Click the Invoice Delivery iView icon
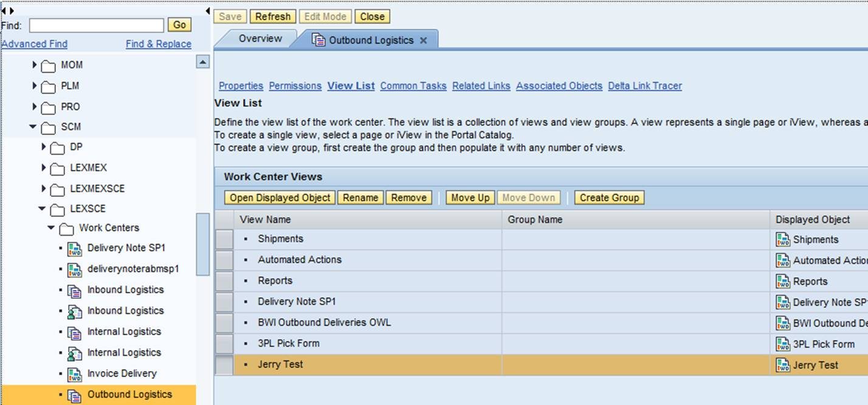The width and height of the screenshot is (868, 405). pos(74,374)
